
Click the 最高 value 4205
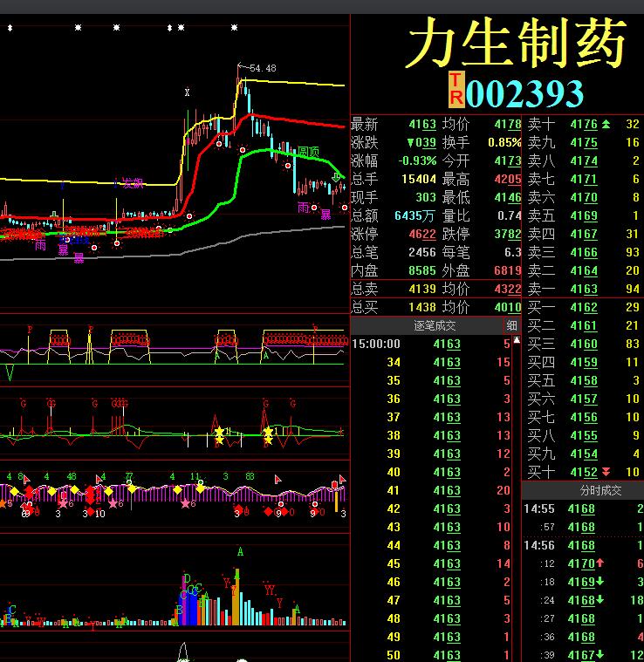point(508,179)
